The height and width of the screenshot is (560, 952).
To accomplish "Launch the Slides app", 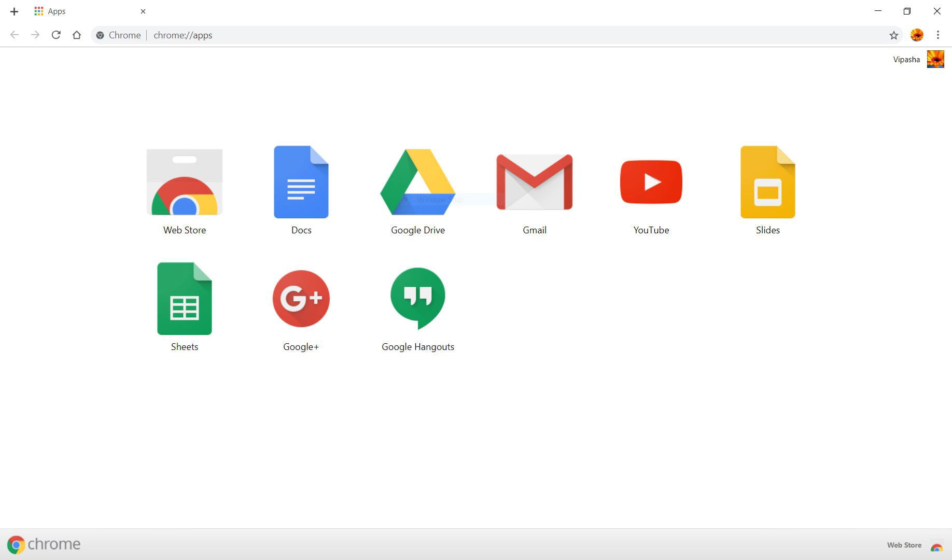I will click(x=768, y=182).
